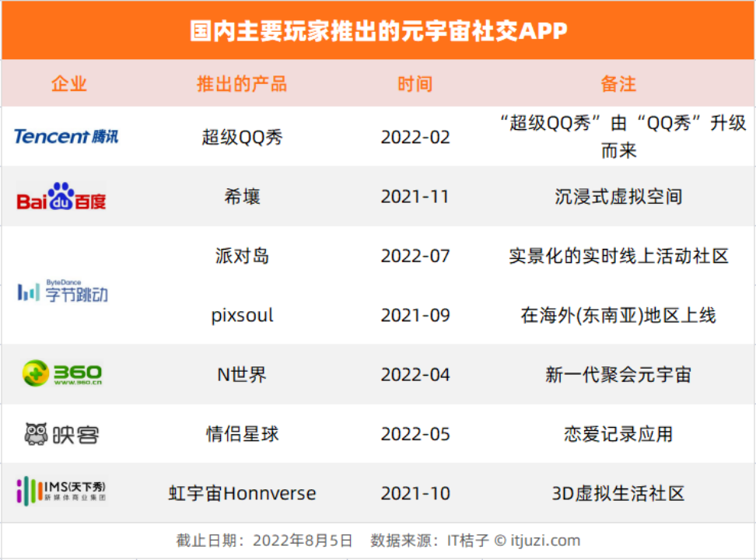Select the product cell 希壤

(x=242, y=196)
